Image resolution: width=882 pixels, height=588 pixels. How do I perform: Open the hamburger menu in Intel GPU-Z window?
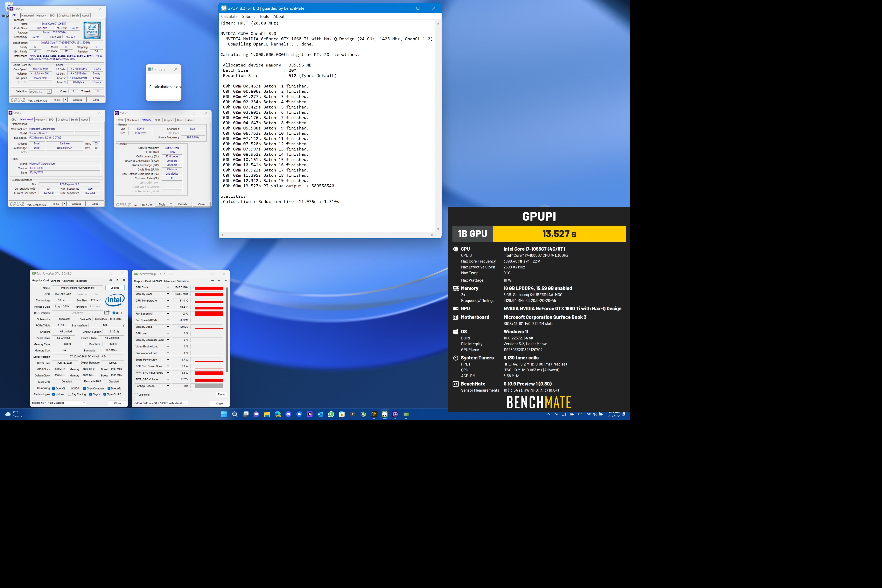tap(124, 280)
